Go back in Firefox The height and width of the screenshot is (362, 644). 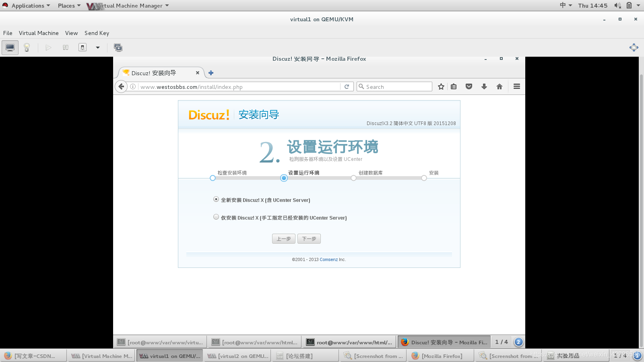121,86
